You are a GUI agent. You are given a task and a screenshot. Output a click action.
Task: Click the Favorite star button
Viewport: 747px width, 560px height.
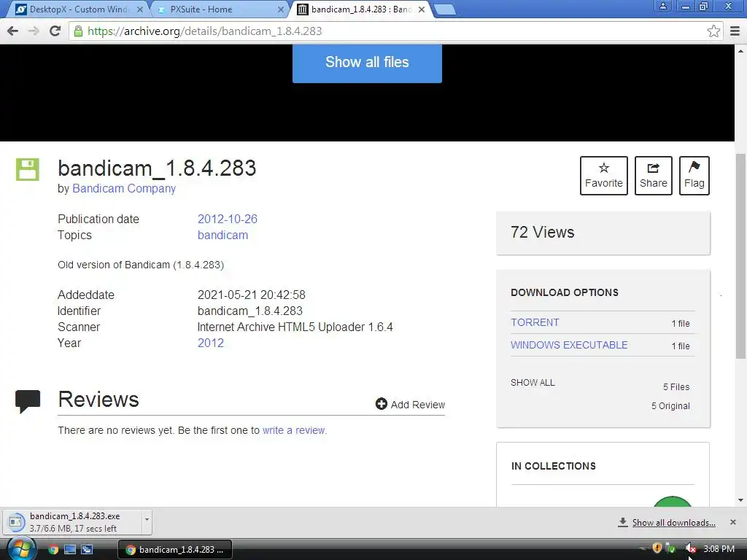point(603,176)
